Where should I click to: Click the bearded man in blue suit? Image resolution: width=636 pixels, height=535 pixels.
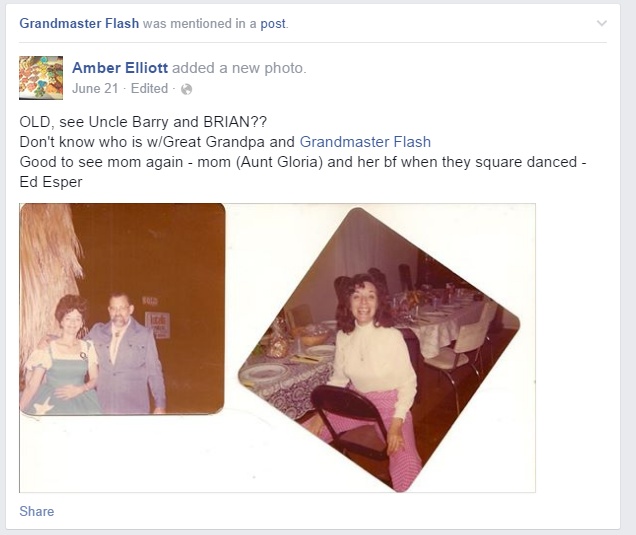click(x=127, y=353)
